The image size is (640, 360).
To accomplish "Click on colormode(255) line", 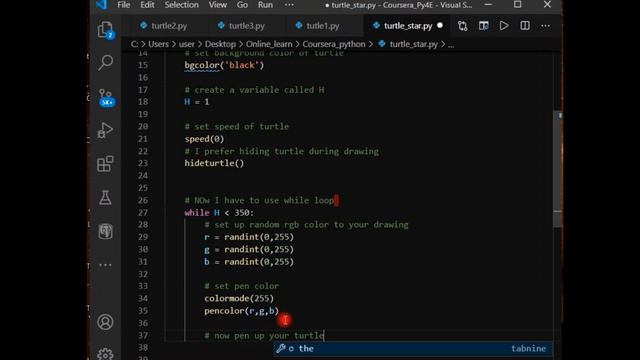I will click(239, 298).
